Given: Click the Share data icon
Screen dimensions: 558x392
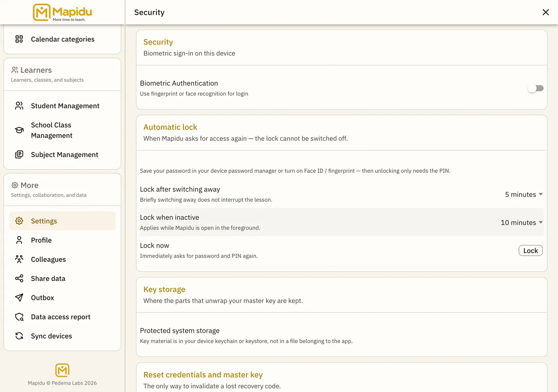Looking at the screenshot, I should tap(19, 278).
